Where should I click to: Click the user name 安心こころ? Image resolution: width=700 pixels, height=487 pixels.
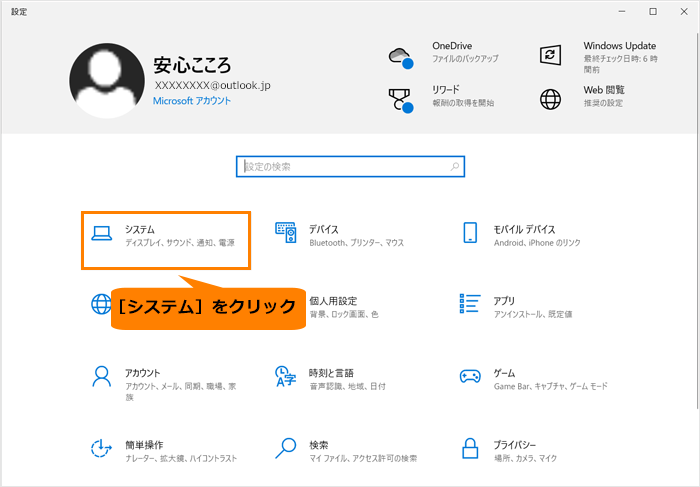(192, 65)
